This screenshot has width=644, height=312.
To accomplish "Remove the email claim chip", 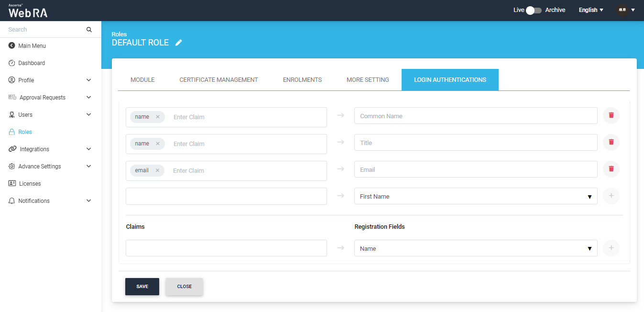I will coord(157,170).
